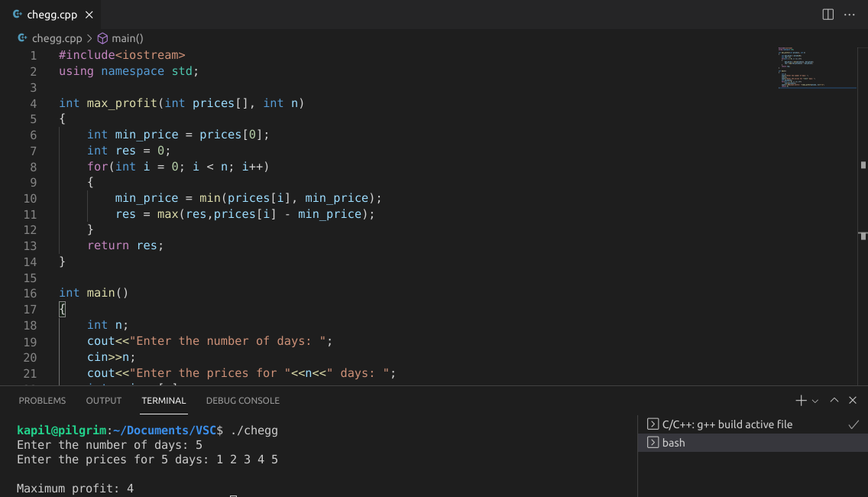Click the 'int res = 0;' line
868x497 pixels.
[128, 151]
